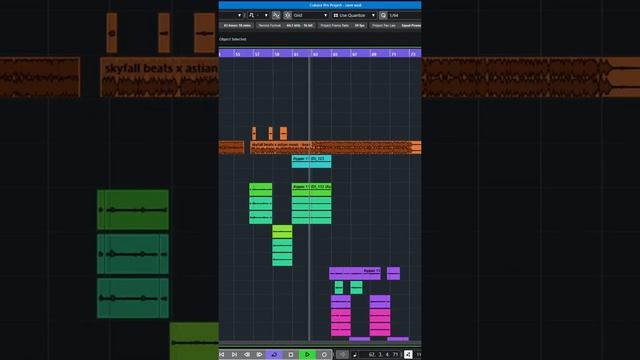640x360 pixels.
Task: Start playback with the green Play button
Action: click(307, 355)
